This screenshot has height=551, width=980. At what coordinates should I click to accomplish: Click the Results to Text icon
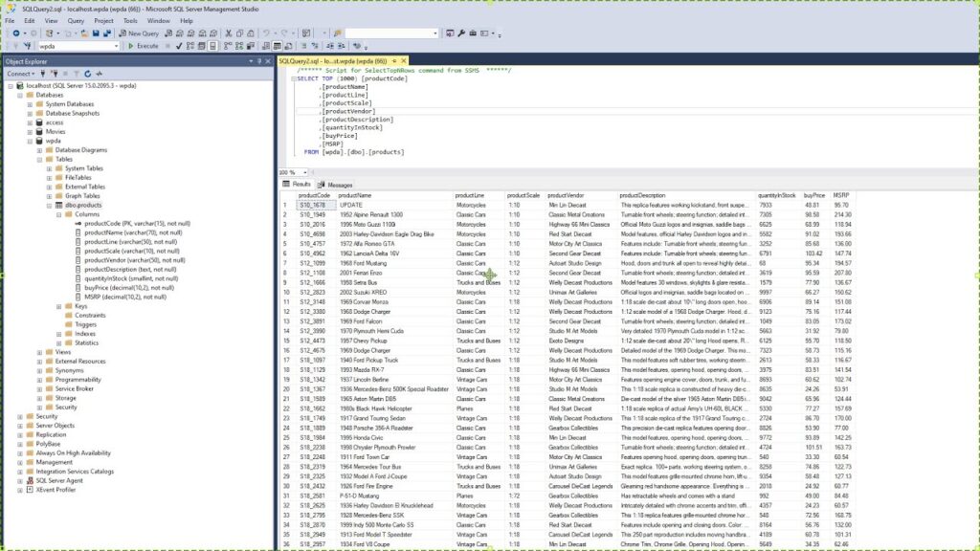pyautogui.click(x=266, y=46)
